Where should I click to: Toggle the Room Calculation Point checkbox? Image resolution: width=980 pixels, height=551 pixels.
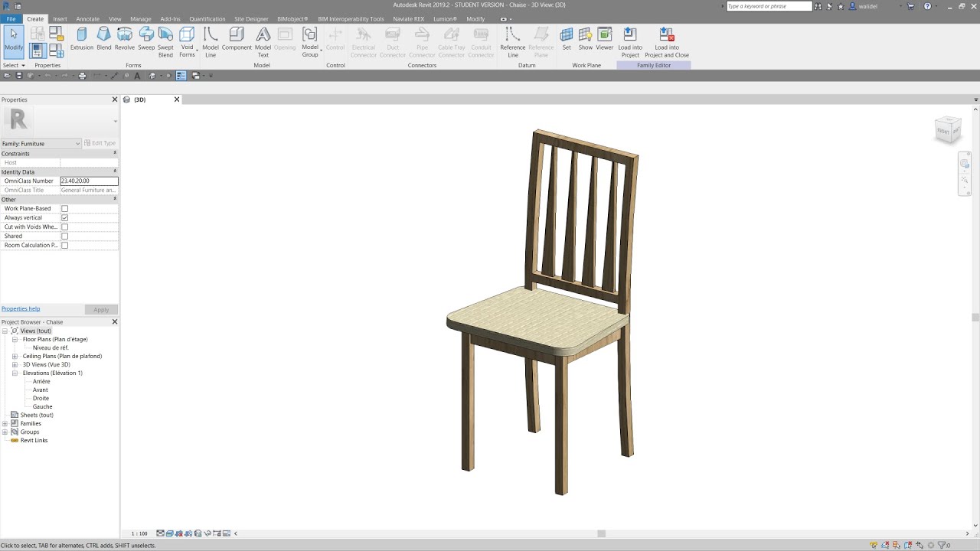click(x=64, y=246)
